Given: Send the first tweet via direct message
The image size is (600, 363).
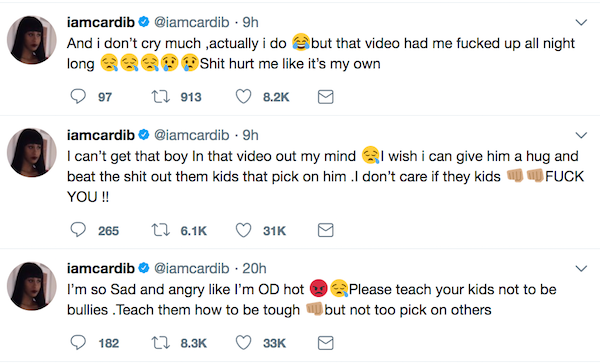Looking at the screenshot, I should click(326, 97).
